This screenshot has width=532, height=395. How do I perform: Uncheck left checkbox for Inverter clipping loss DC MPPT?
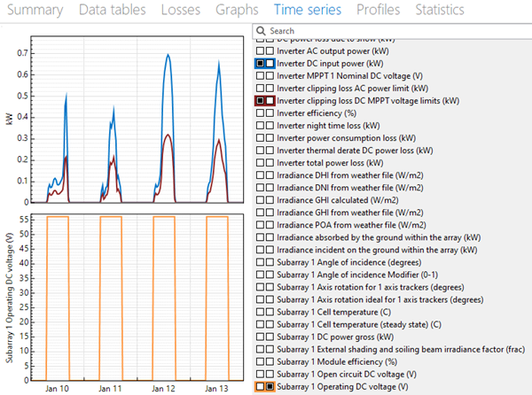click(260, 102)
